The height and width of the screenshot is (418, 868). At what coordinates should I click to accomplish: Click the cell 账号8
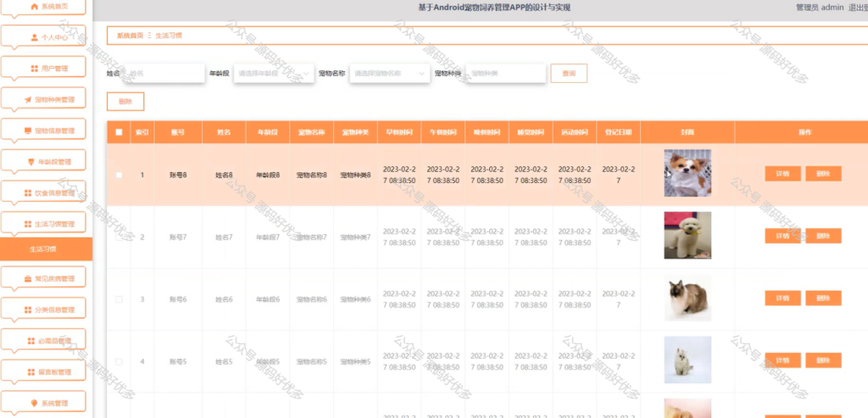pyautogui.click(x=178, y=175)
